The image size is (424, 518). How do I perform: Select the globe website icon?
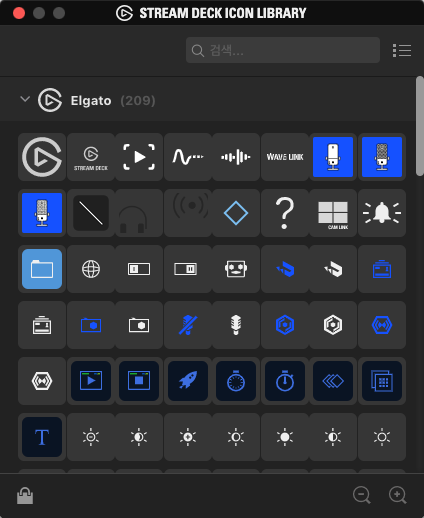(91, 269)
